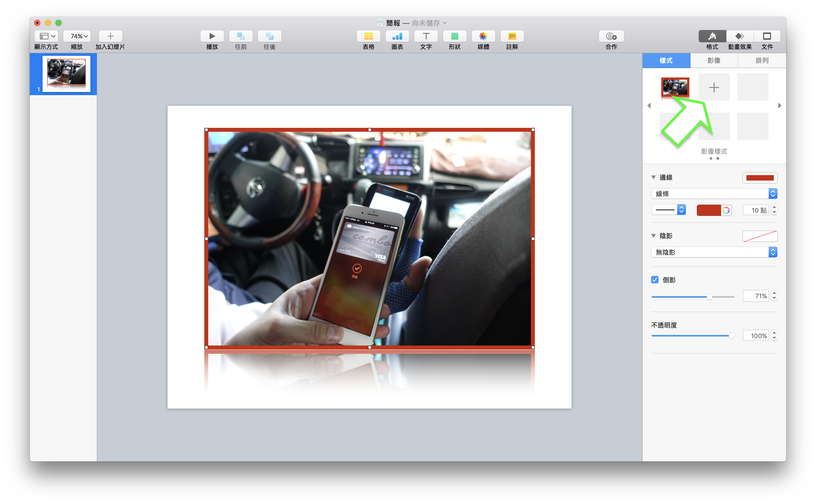
Task: Add a new image style with plus
Action: 714,87
